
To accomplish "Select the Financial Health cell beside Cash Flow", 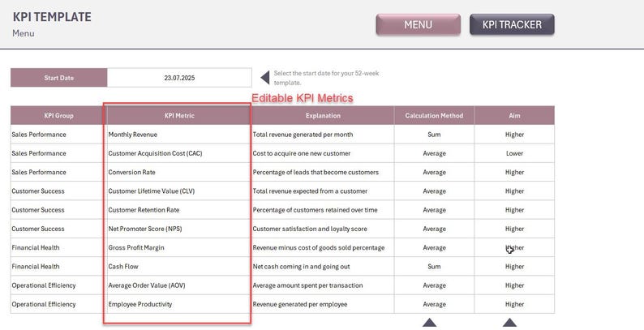I will click(58, 267).
